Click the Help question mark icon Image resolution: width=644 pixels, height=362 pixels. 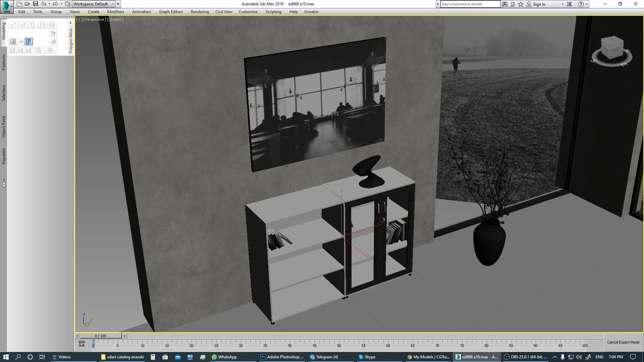point(581,4)
